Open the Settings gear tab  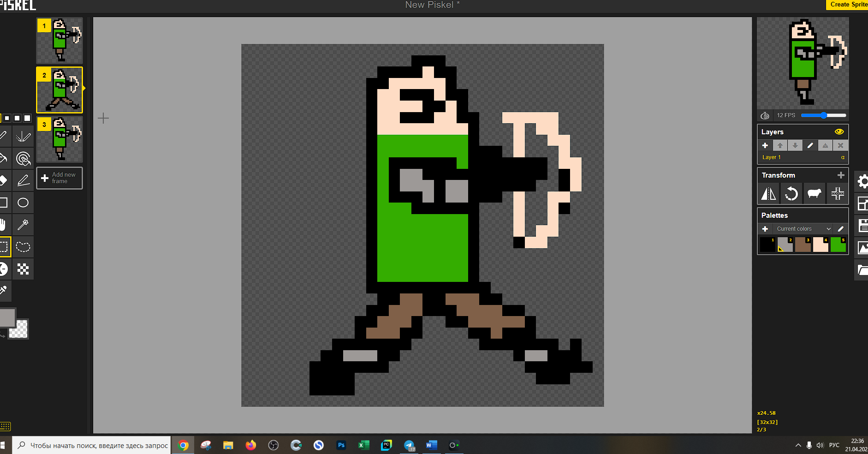click(x=862, y=181)
